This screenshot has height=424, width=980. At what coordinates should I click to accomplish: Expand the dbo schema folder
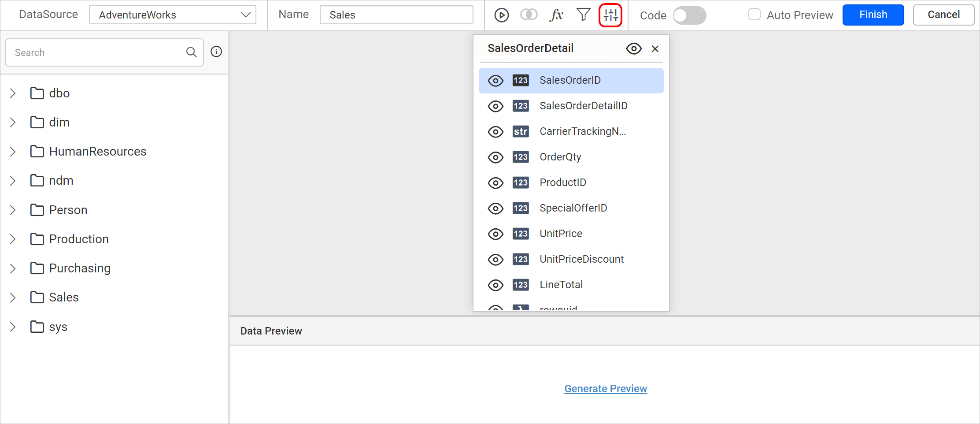coord(13,93)
